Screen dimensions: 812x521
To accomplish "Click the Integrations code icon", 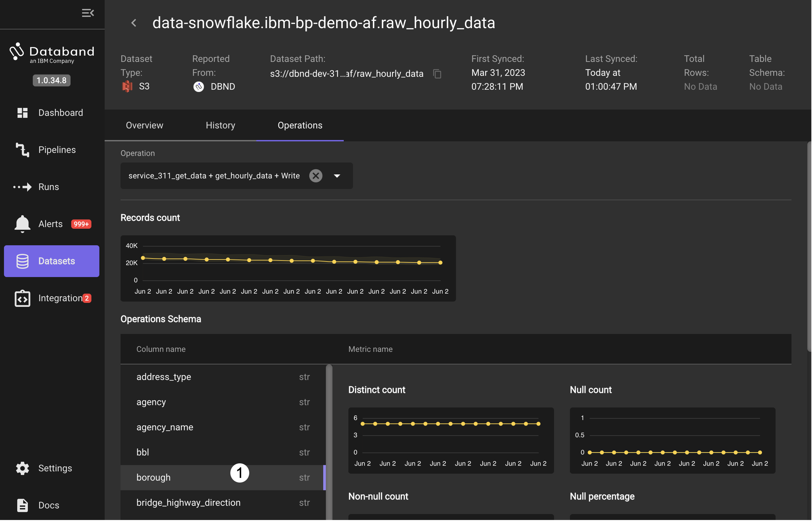I will tap(22, 298).
